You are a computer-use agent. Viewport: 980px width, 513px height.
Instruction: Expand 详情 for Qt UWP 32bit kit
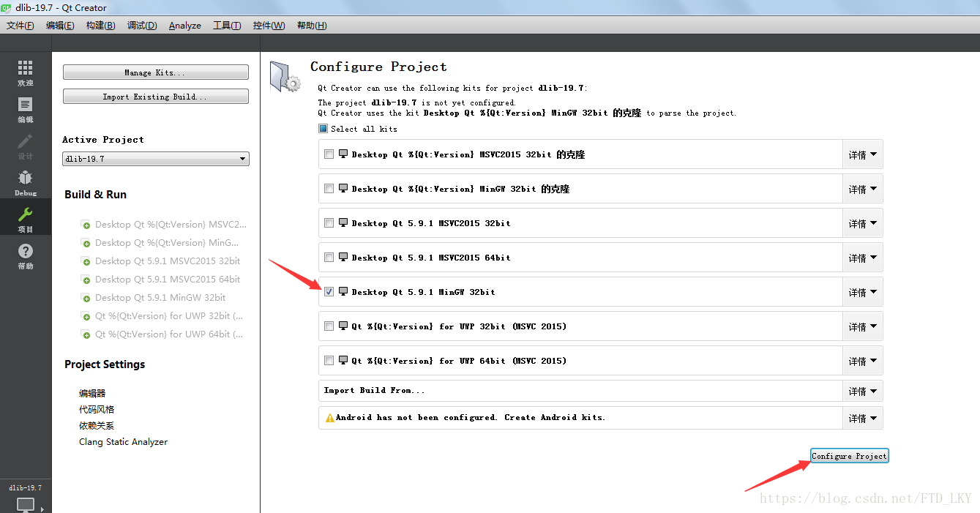click(x=863, y=326)
